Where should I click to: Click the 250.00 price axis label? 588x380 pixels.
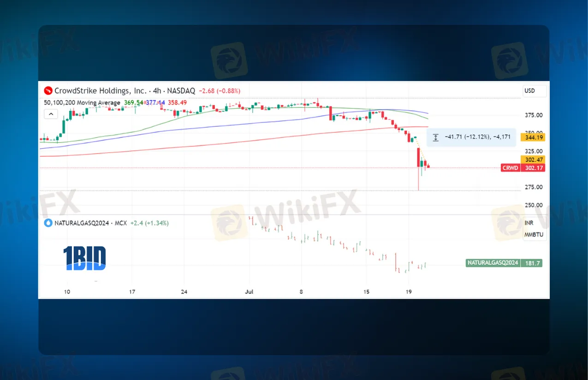coord(534,205)
